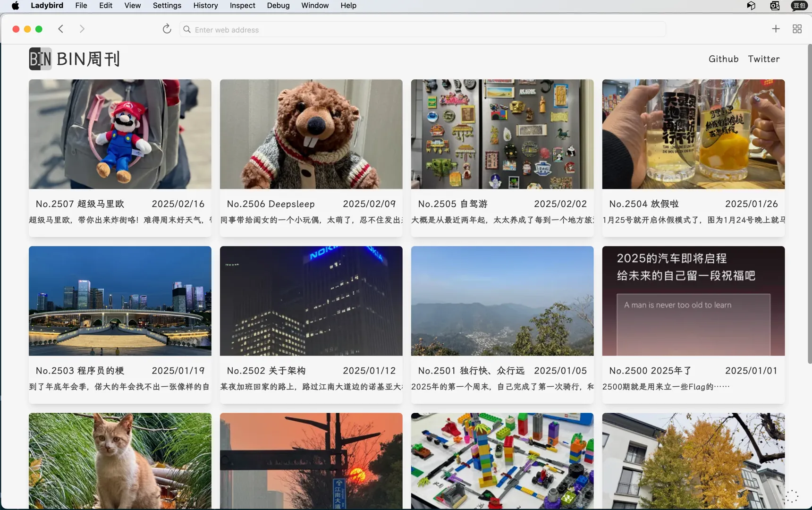The height and width of the screenshot is (510, 812).
Task: Open article No.2503 程序员的梗
Action: click(x=80, y=371)
